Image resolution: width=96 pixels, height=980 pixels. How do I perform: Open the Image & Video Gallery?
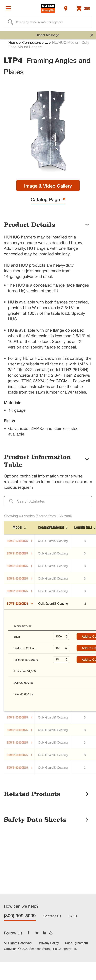tap(48, 186)
